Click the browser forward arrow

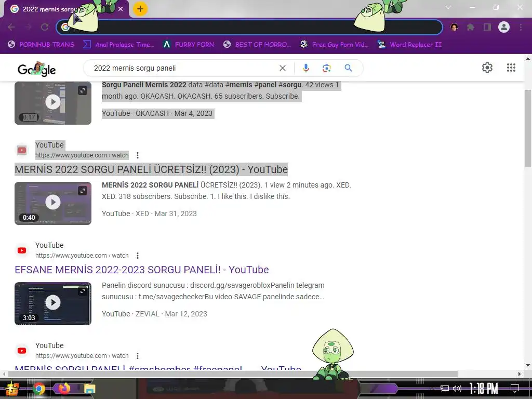(28, 27)
